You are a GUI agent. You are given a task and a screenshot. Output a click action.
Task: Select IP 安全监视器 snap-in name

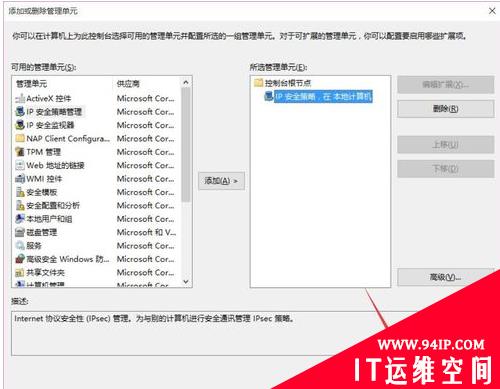click(x=50, y=125)
